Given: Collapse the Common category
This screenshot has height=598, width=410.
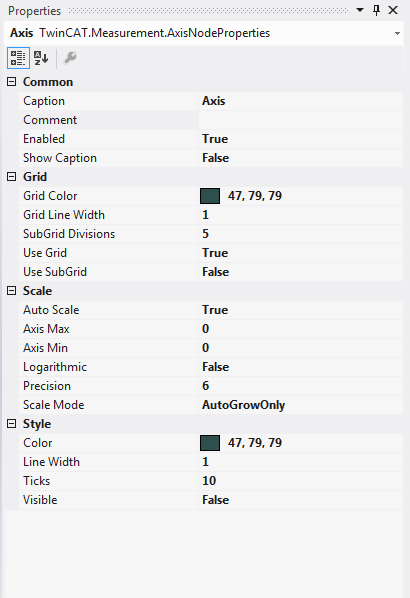Looking at the screenshot, I should (12, 82).
